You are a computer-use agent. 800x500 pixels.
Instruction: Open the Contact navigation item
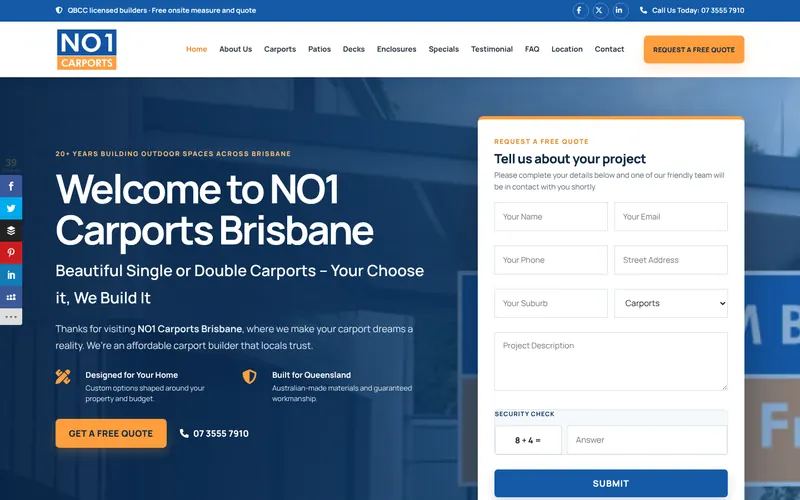[x=609, y=49]
